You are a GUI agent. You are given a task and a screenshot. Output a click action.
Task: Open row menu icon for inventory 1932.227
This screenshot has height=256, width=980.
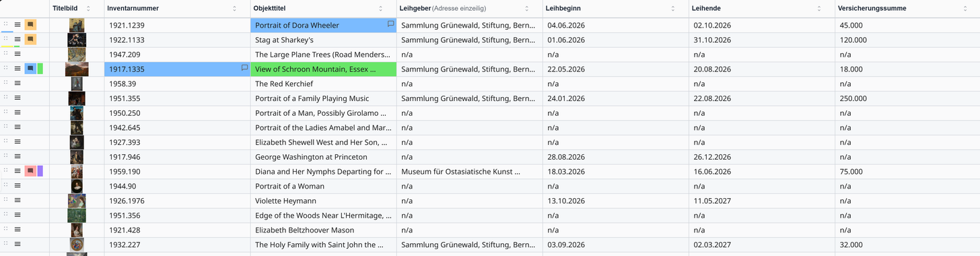tap(17, 245)
